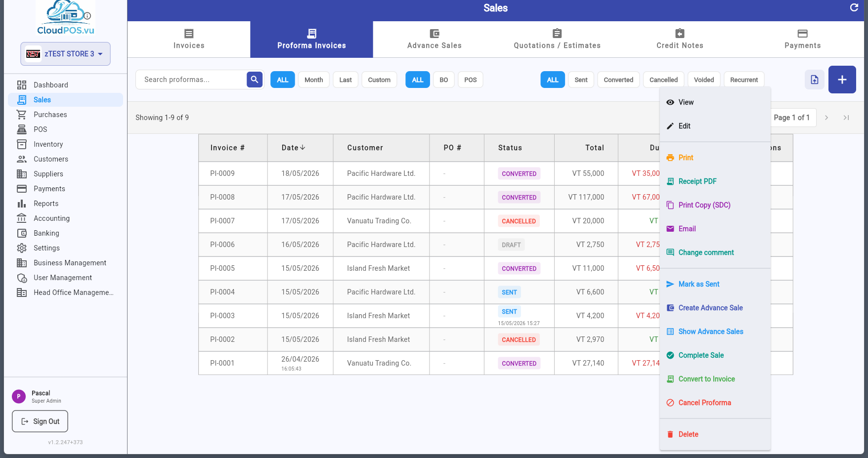Viewport: 868px width, 458px height.
Task: Open Payments in the sidebar
Action: click(x=65, y=189)
